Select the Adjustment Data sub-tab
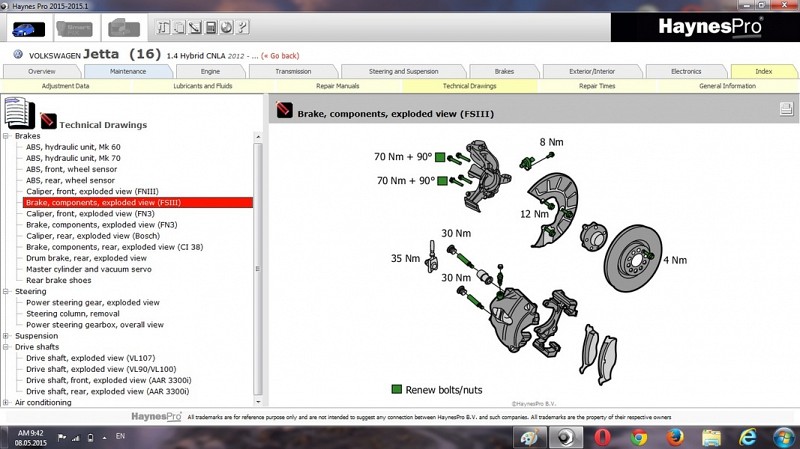 (x=65, y=86)
